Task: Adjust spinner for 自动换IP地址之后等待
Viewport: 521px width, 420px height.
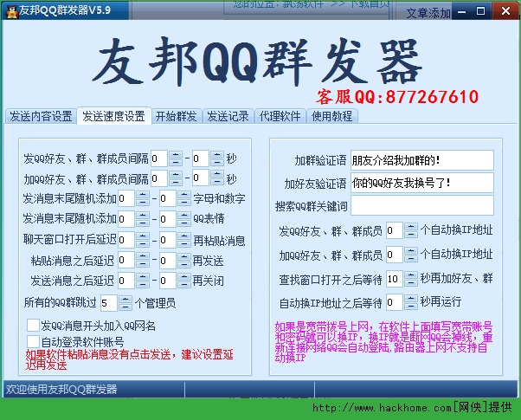Action: point(411,302)
